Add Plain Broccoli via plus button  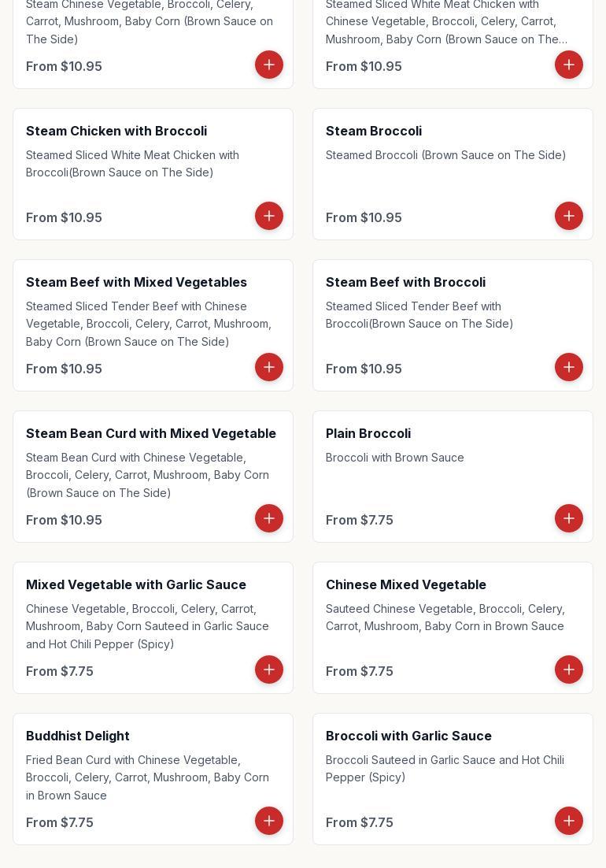tap(568, 518)
